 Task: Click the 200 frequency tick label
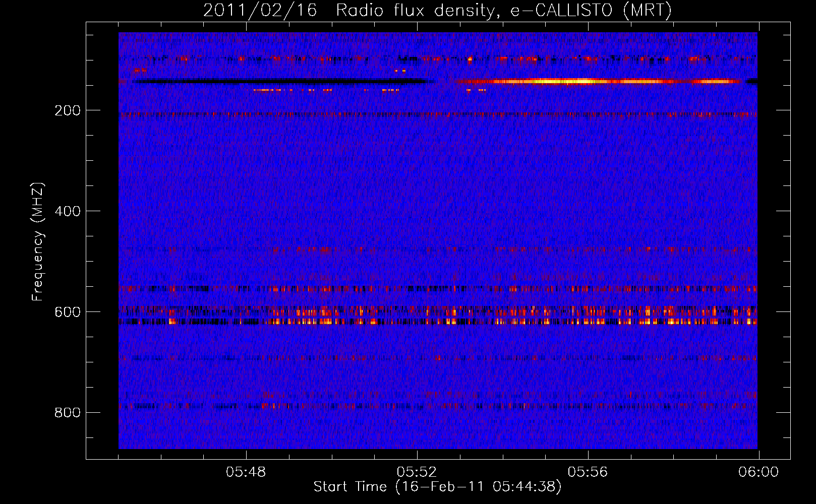click(x=68, y=110)
